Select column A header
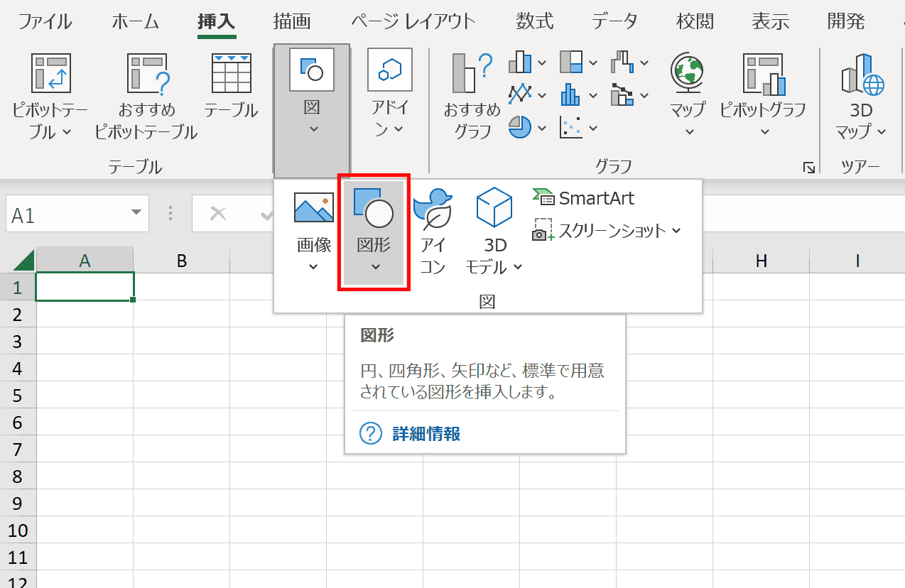This screenshot has width=905, height=588. point(85,261)
